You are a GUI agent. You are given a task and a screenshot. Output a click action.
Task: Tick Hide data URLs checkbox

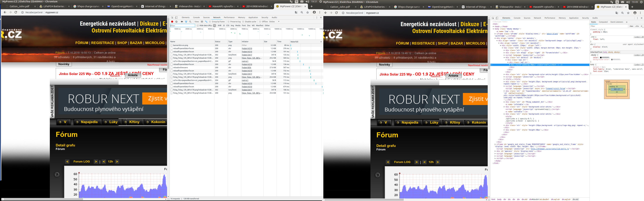point(198,25)
